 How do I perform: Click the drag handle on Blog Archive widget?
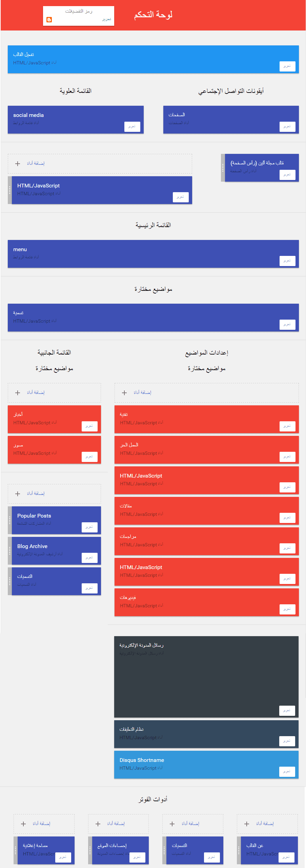pyautogui.click(x=9, y=551)
